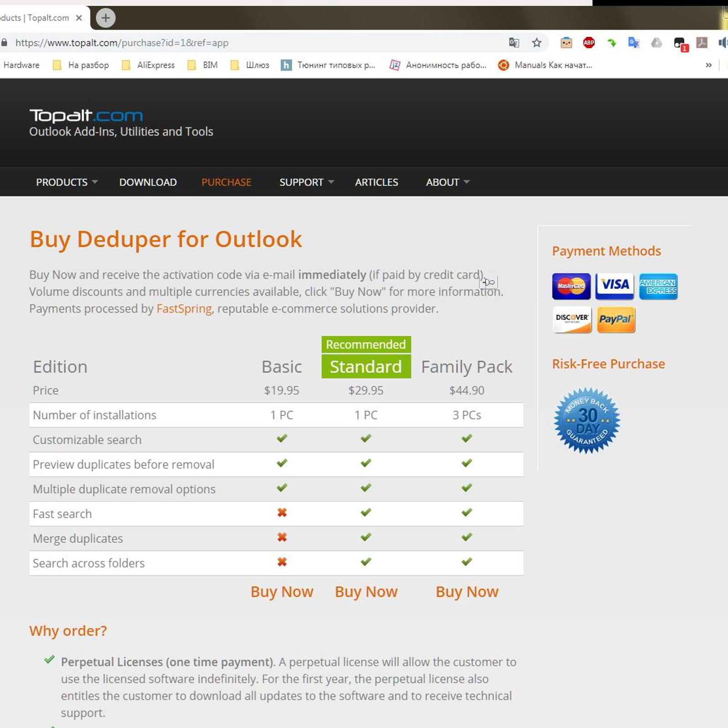
Task: Click the Family Pack price $44.90
Action: [x=467, y=390]
